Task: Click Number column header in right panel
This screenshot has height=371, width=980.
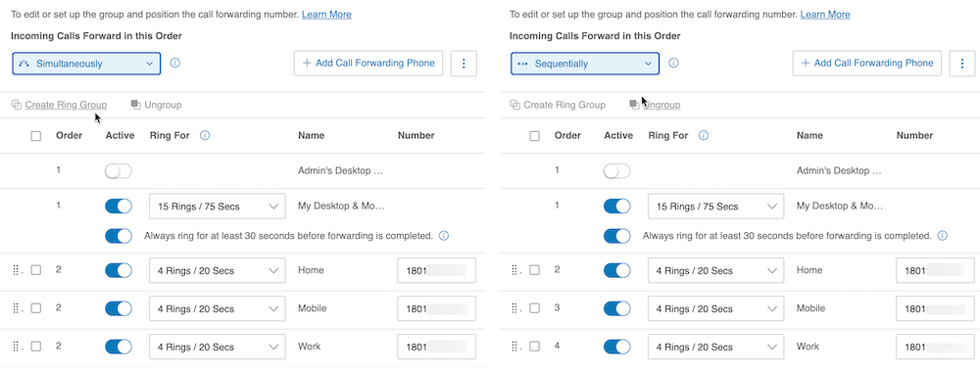Action: pos(914,135)
